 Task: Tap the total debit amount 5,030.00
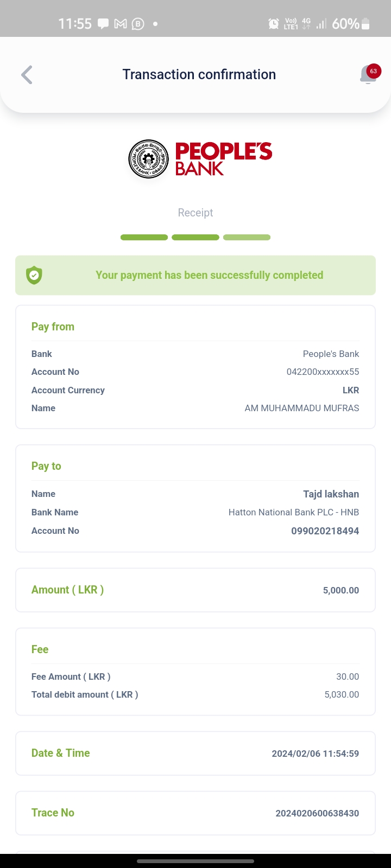(x=342, y=694)
